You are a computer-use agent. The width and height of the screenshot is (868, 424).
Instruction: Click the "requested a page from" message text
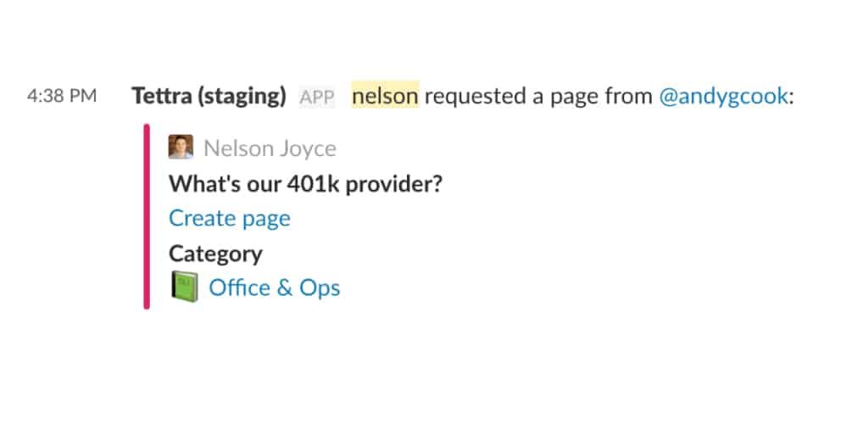(x=539, y=97)
